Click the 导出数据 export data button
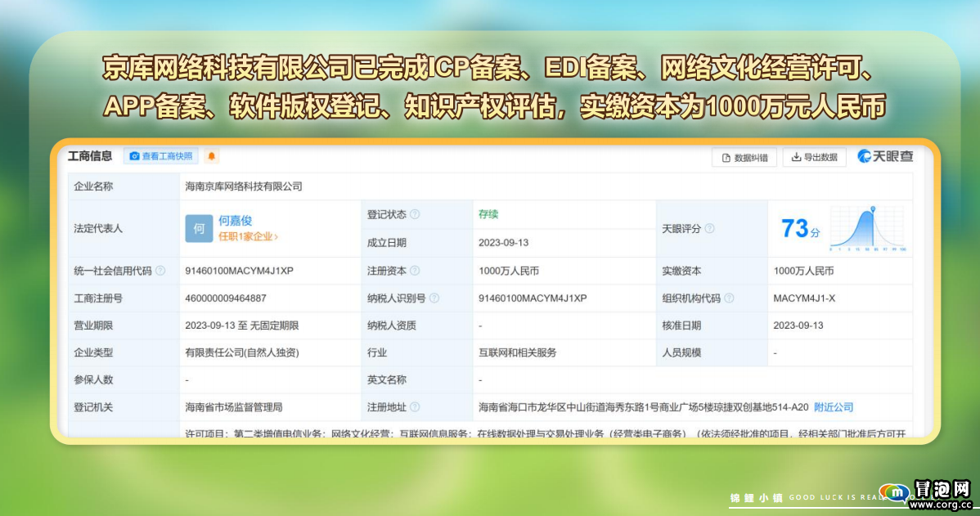The height and width of the screenshot is (516, 980). [815, 158]
